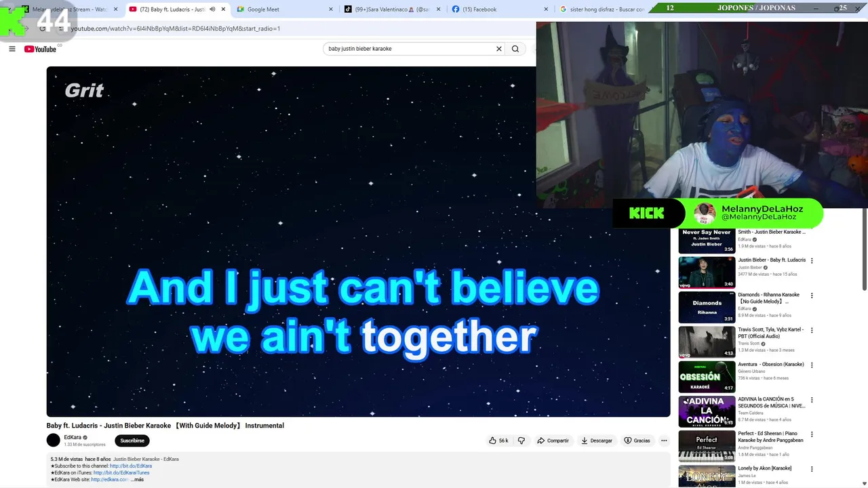Open Aventura - Obsesion (Karaoke) title

(x=771, y=365)
